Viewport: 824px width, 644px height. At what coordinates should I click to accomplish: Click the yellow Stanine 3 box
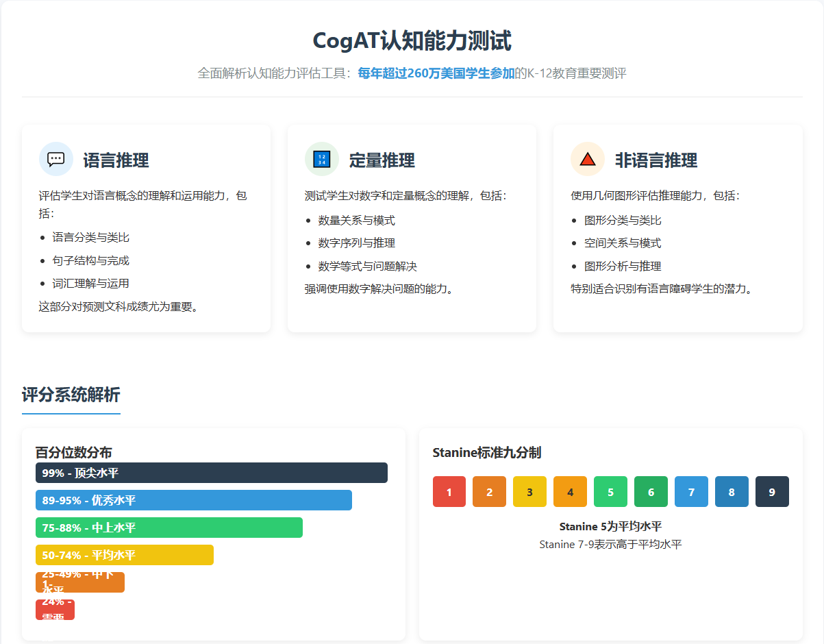pos(529,492)
